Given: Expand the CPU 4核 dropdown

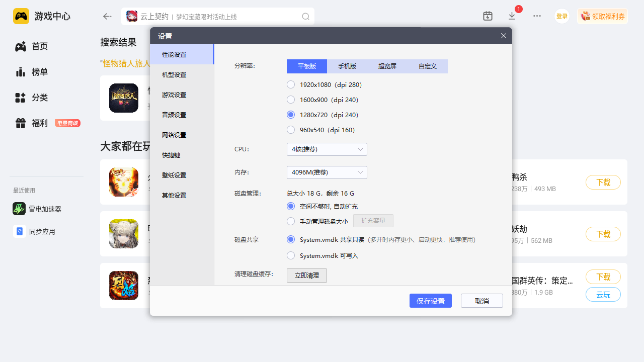Looking at the screenshot, I should pos(327,149).
